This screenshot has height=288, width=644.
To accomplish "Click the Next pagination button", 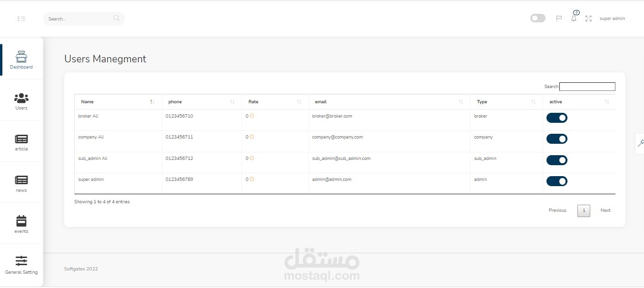I will [x=605, y=210].
